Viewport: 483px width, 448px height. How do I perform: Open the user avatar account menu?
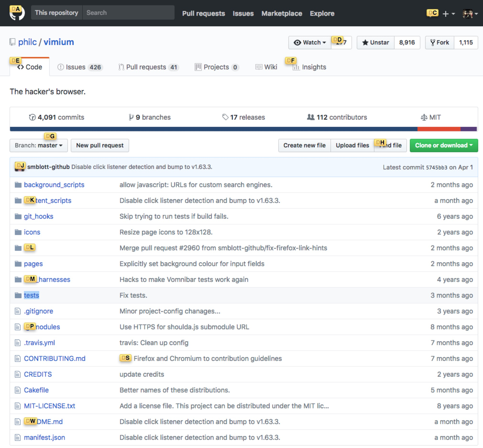coord(470,14)
